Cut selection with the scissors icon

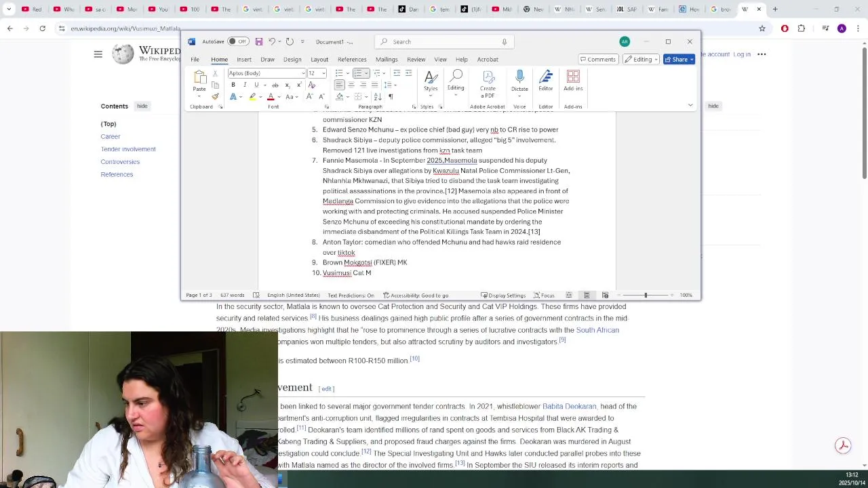[x=216, y=73]
